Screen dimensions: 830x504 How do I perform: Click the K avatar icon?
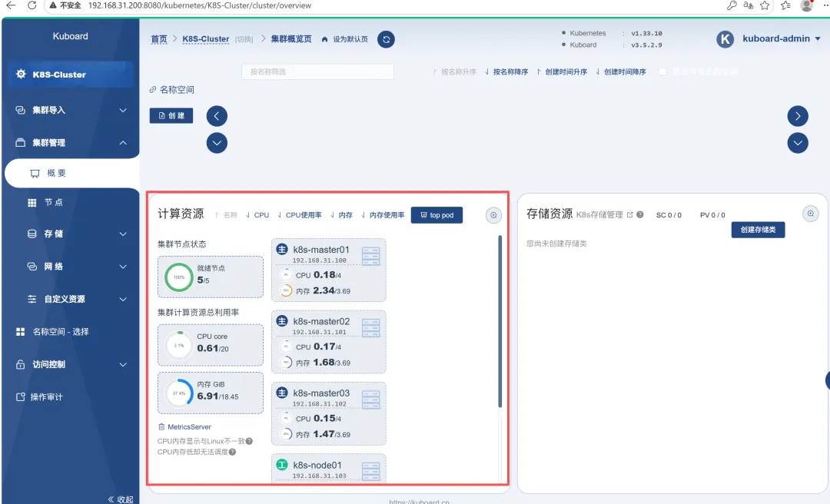point(725,39)
